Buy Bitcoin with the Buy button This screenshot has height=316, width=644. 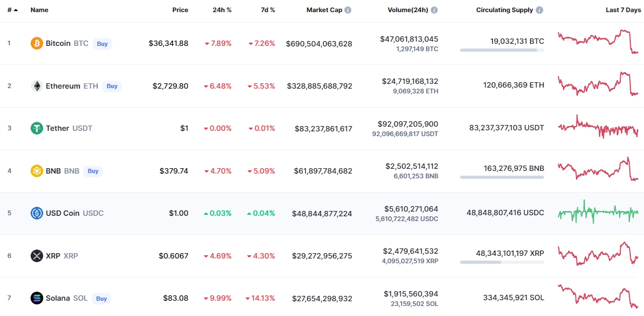pos(102,44)
